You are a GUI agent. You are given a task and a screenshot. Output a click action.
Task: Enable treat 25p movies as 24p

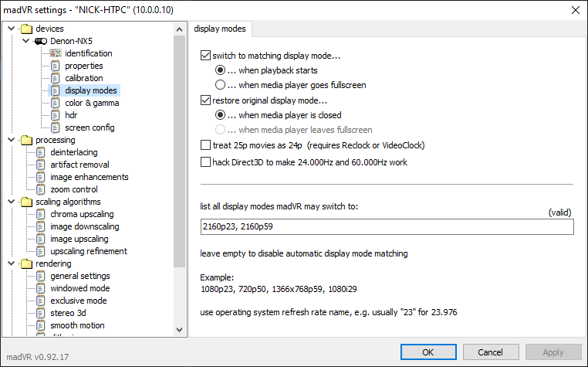(205, 145)
